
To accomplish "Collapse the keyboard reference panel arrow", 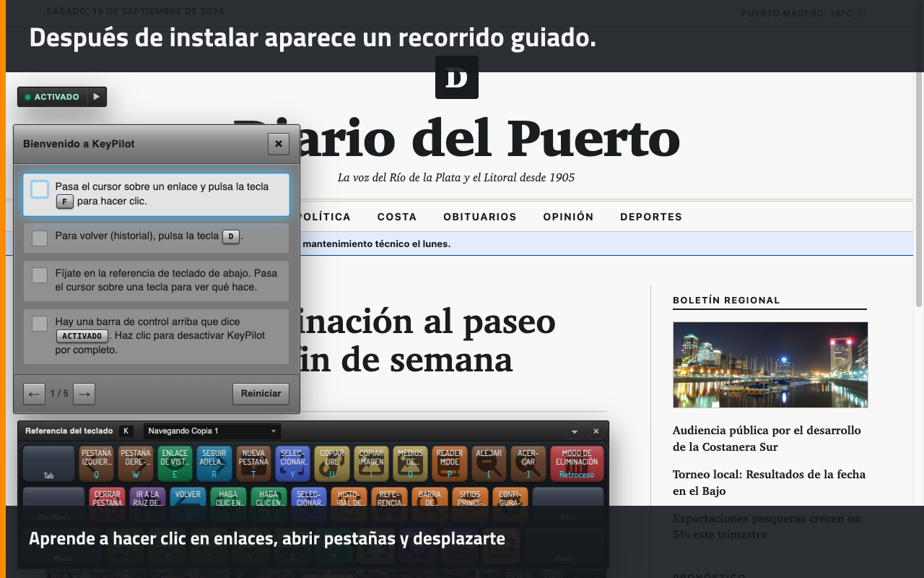I will point(575,431).
